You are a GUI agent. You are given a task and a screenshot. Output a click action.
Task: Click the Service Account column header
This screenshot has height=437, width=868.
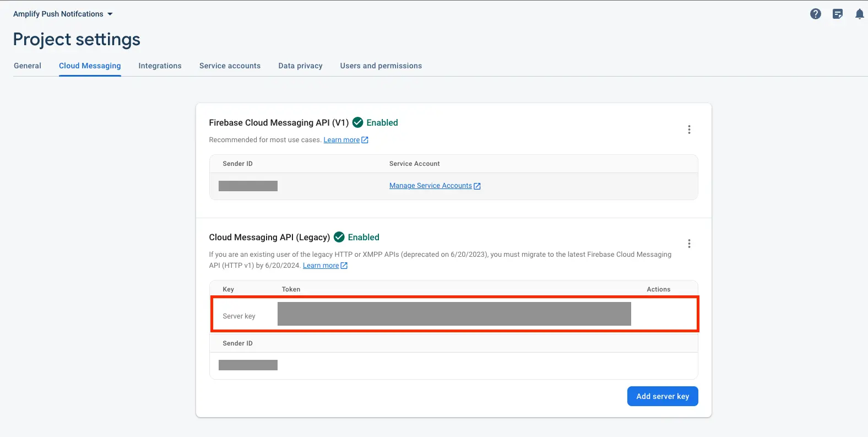[x=414, y=164]
